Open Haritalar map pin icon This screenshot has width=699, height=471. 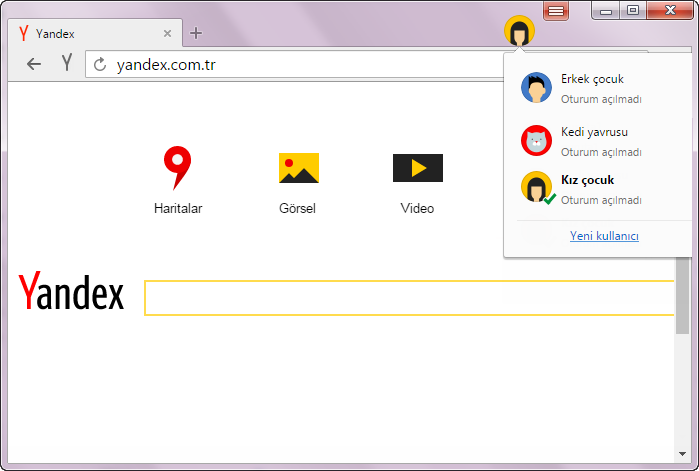point(177,168)
